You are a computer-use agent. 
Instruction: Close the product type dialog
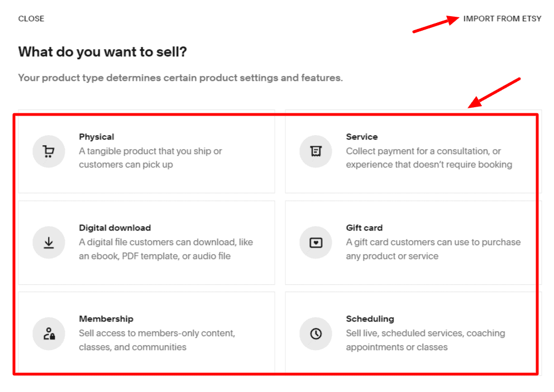pyautogui.click(x=31, y=19)
